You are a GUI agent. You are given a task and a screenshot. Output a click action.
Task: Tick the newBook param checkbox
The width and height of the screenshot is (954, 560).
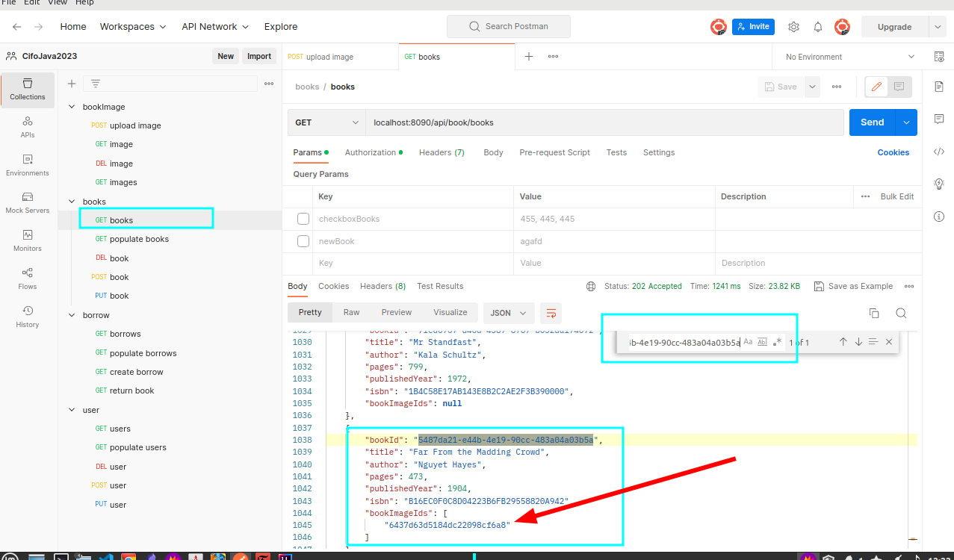(303, 241)
